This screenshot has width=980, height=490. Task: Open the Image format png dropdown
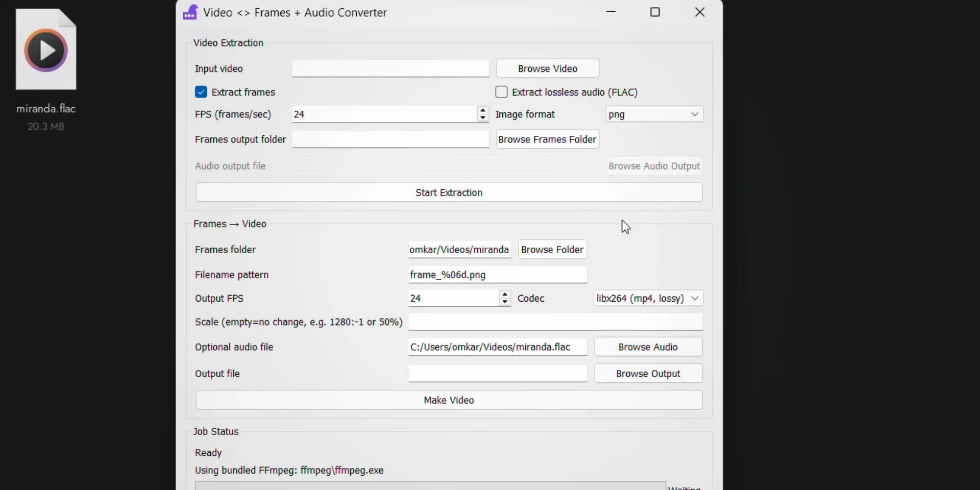(654, 114)
